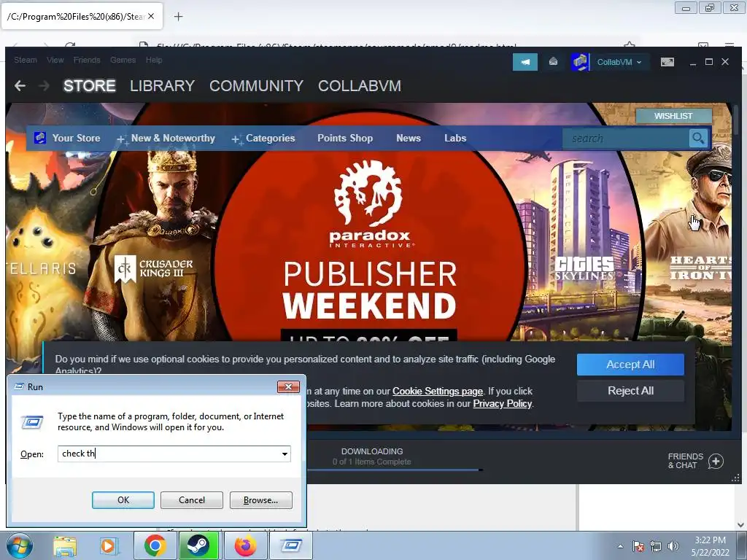Click the Steam store search field
The width and height of the screenshot is (747, 560).
click(x=626, y=138)
